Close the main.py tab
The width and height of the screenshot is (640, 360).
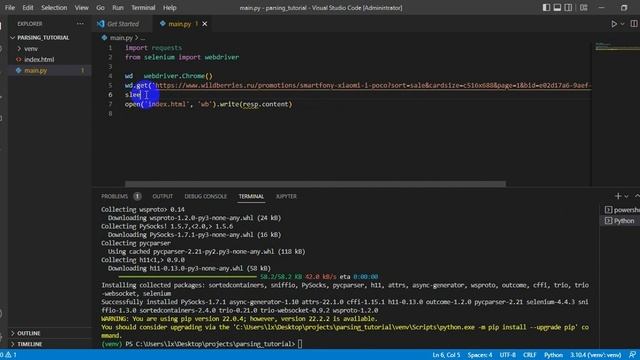[x=204, y=24]
